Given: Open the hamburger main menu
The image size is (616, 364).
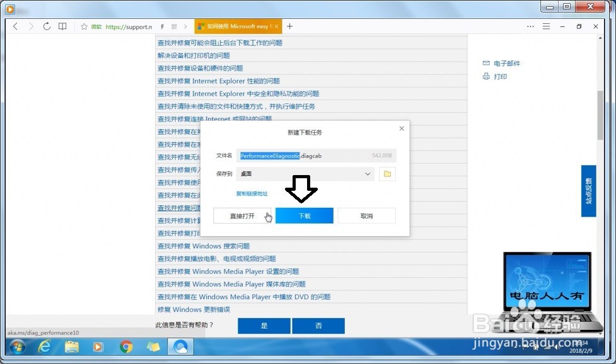Looking at the screenshot, I should pos(546,26).
